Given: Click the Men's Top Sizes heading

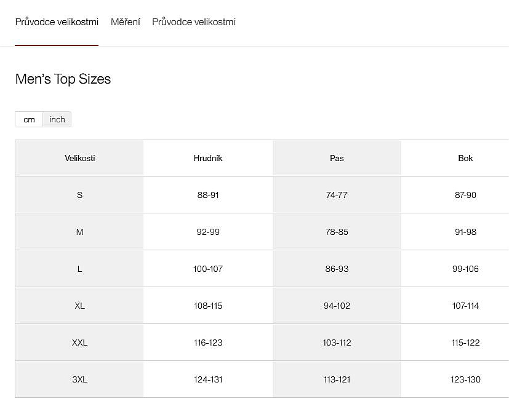Looking at the screenshot, I should pos(63,79).
